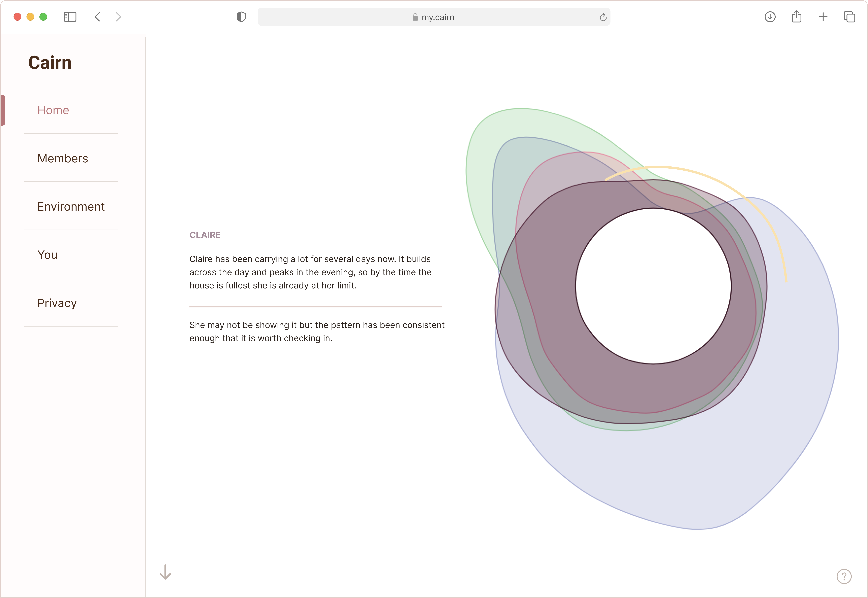Image resolution: width=868 pixels, height=598 pixels.
Task: Minimize window with the yellow button
Action: point(30,17)
